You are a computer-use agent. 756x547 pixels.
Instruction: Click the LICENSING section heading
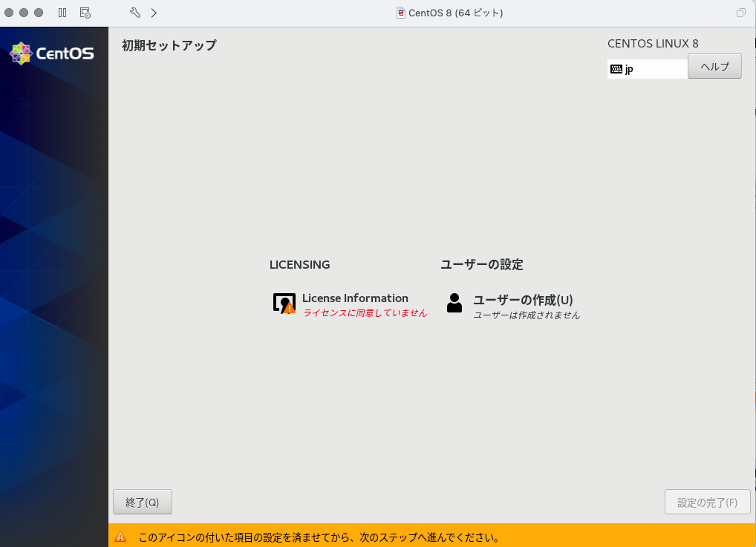click(x=299, y=264)
